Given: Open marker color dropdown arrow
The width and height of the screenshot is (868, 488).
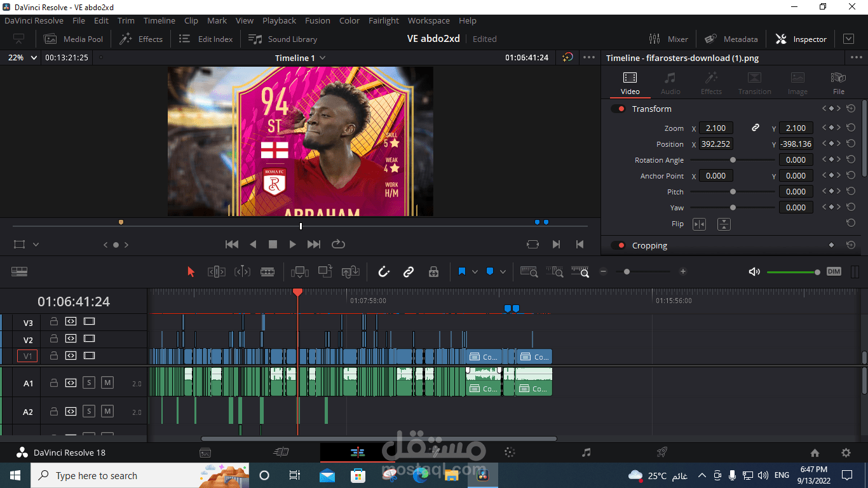Looking at the screenshot, I should [x=503, y=272].
